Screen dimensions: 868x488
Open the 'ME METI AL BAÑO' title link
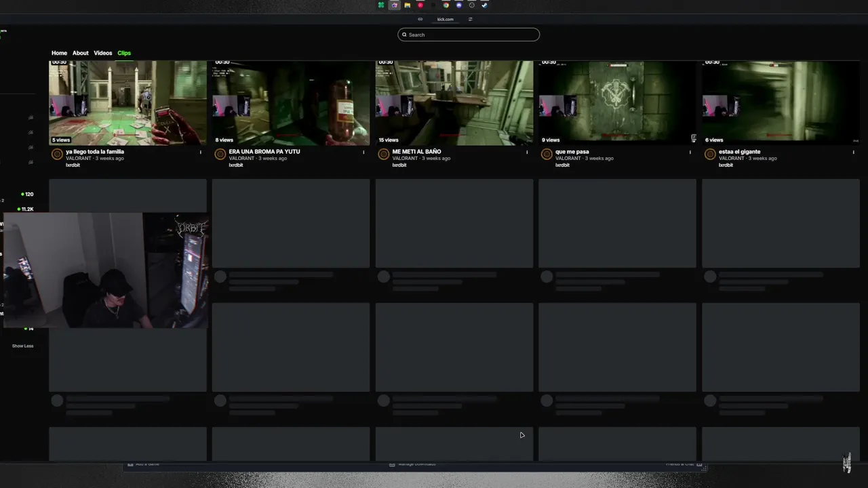[417, 152]
